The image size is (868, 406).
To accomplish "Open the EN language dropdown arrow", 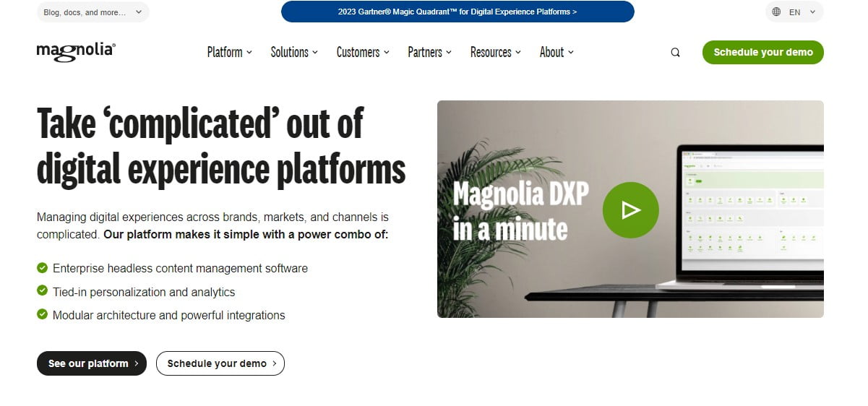I will 813,12.
